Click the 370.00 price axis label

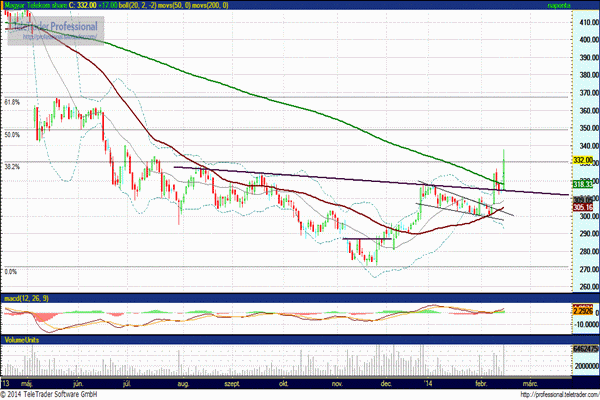589,93
